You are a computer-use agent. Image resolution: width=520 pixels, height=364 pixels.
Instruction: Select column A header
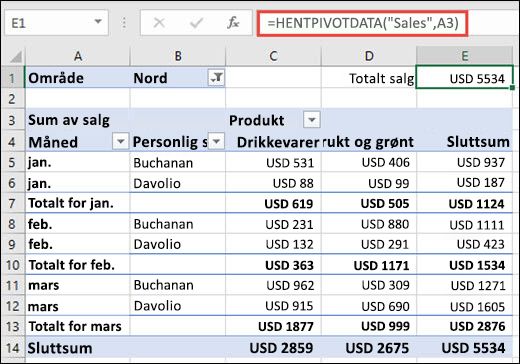[x=78, y=56]
